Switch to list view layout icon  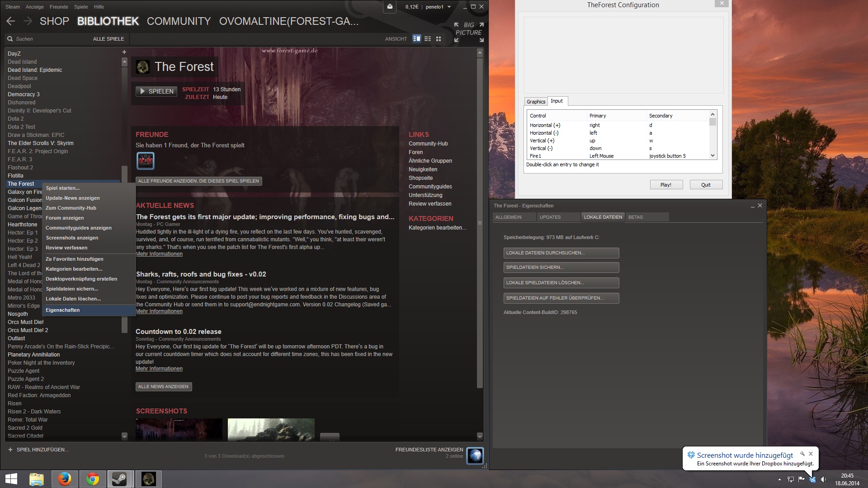coord(428,39)
